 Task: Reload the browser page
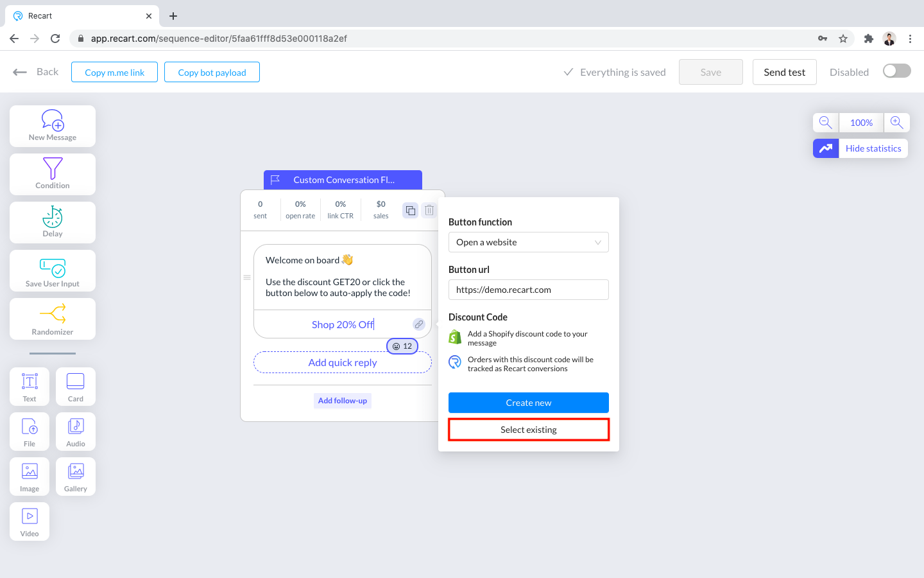tap(55, 39)
